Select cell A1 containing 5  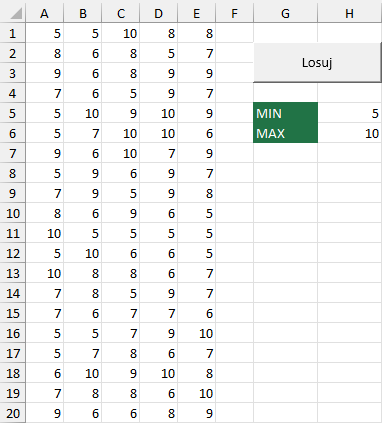[x=44, y=33]
